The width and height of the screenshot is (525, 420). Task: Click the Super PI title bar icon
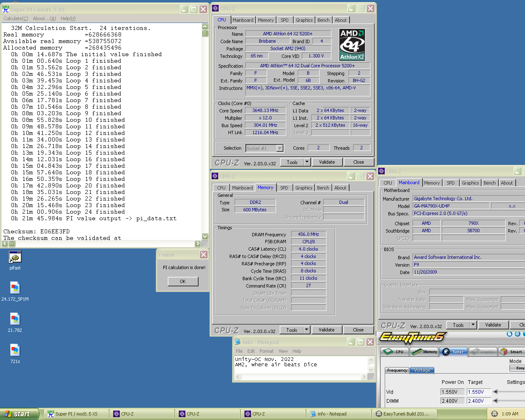6,9
